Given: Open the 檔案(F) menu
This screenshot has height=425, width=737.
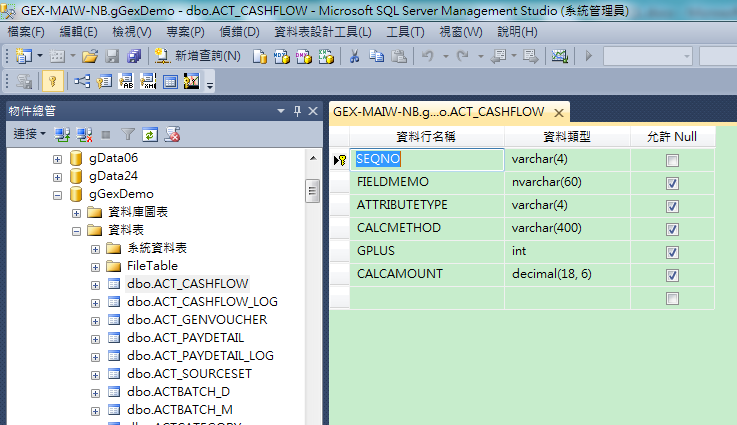Looking at the screenshot, I should pyautogui.click(x=26, y=32).
